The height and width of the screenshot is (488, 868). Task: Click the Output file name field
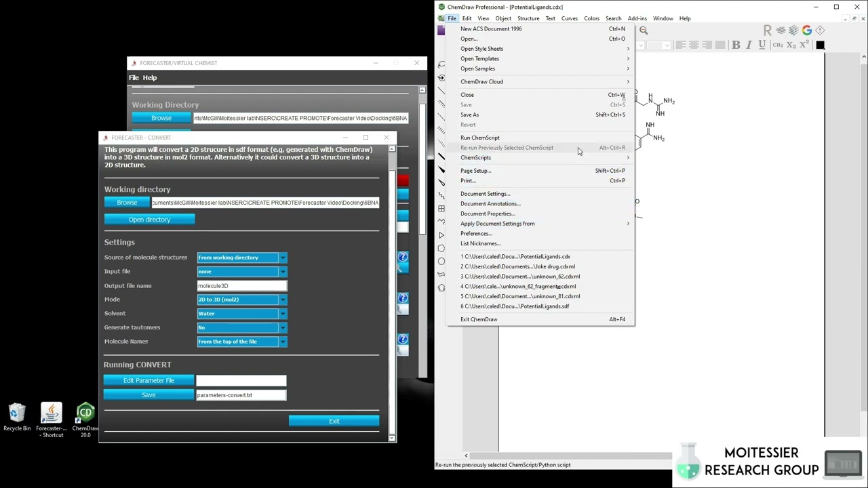242,286
